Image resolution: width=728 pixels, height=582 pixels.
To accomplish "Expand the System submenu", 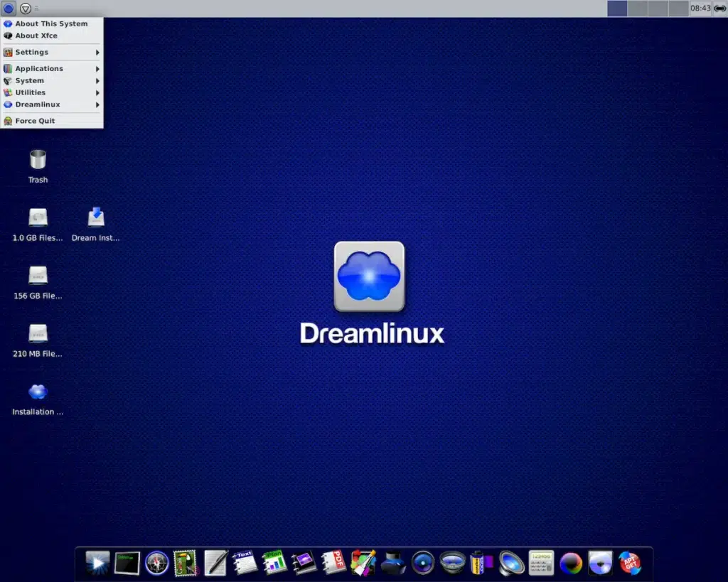I will (51, 81).
